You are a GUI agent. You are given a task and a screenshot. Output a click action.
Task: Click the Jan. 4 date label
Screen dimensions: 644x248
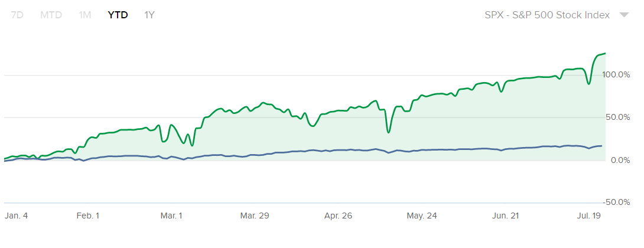[16, 216]
